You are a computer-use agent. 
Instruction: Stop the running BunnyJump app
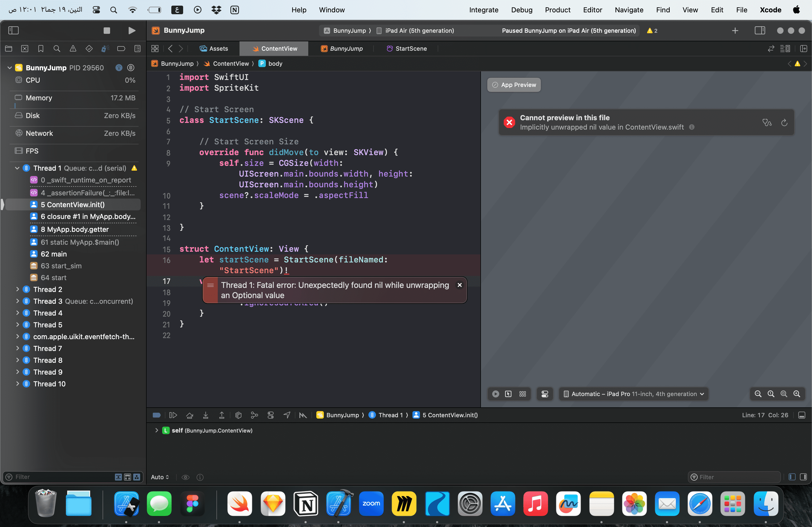click(x=107, y=30)
